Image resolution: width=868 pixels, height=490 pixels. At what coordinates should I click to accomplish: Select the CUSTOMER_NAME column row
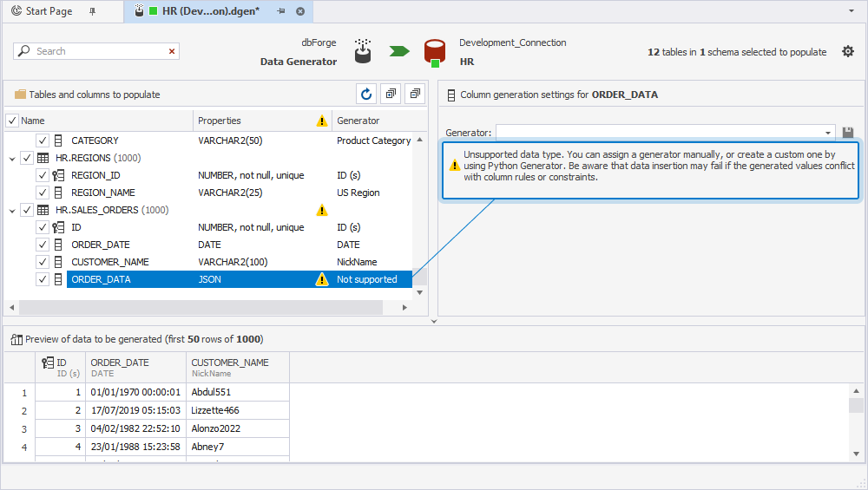click(240, 262)
